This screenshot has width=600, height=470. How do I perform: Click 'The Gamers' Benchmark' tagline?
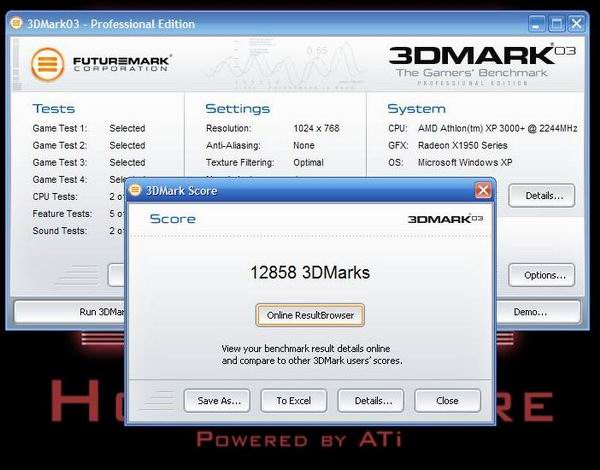pos(471,73)
